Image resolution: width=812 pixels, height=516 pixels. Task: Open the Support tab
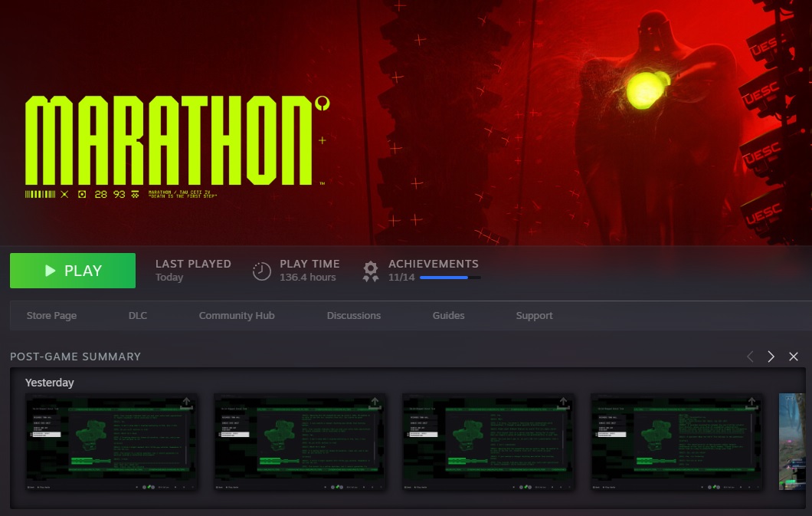(x=535, y=316)
